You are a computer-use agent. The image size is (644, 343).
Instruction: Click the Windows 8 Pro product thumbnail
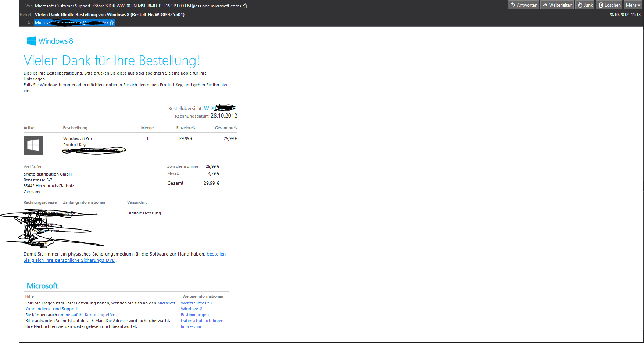(33, 145)
